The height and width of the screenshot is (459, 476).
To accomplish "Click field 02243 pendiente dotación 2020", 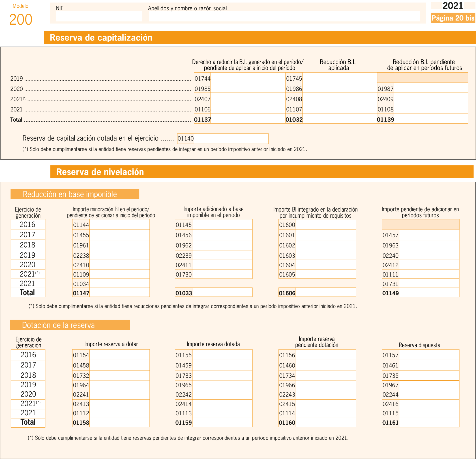I will pos(326,395).
